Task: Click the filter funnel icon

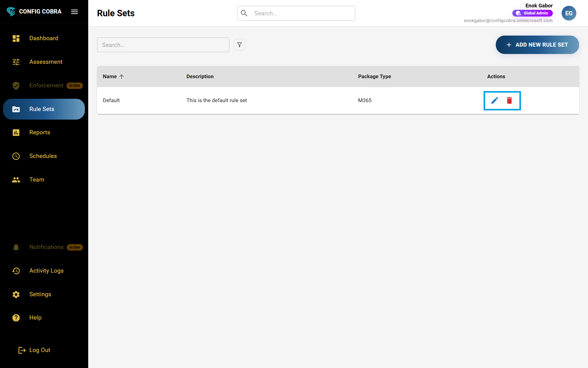Action: [x=239, y=45]
